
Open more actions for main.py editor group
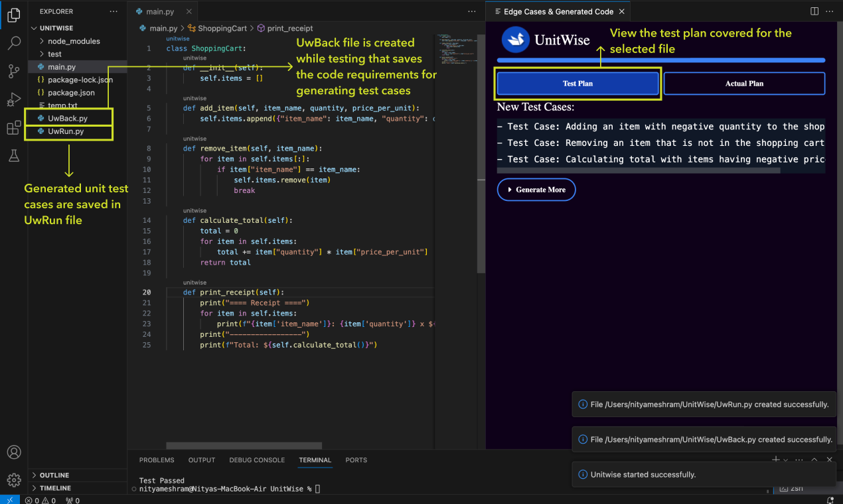click(x=472, y=11)
